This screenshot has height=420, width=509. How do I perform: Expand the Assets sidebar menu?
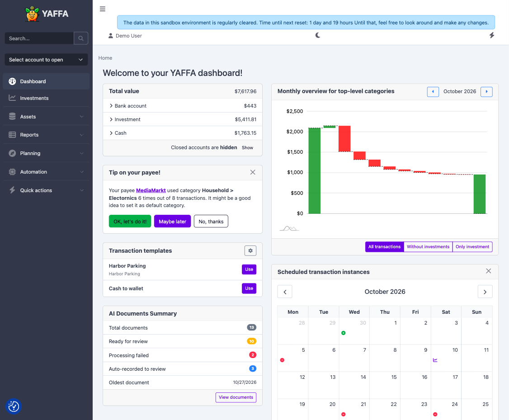coord(46,117)
